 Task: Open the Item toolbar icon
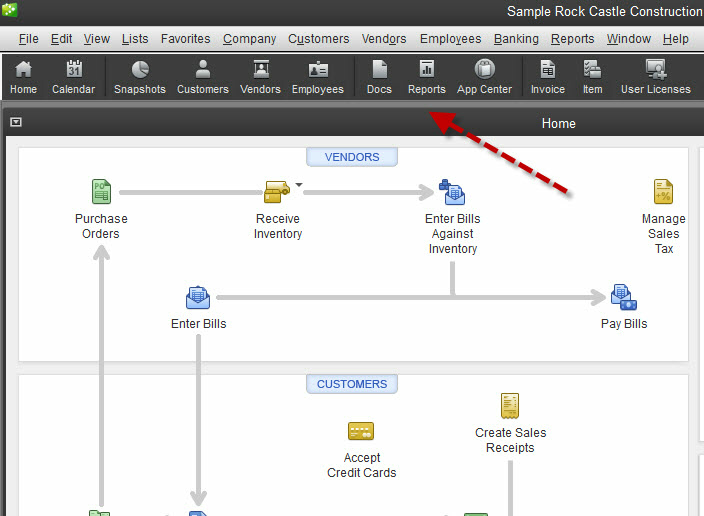click(x=593, y=77)
